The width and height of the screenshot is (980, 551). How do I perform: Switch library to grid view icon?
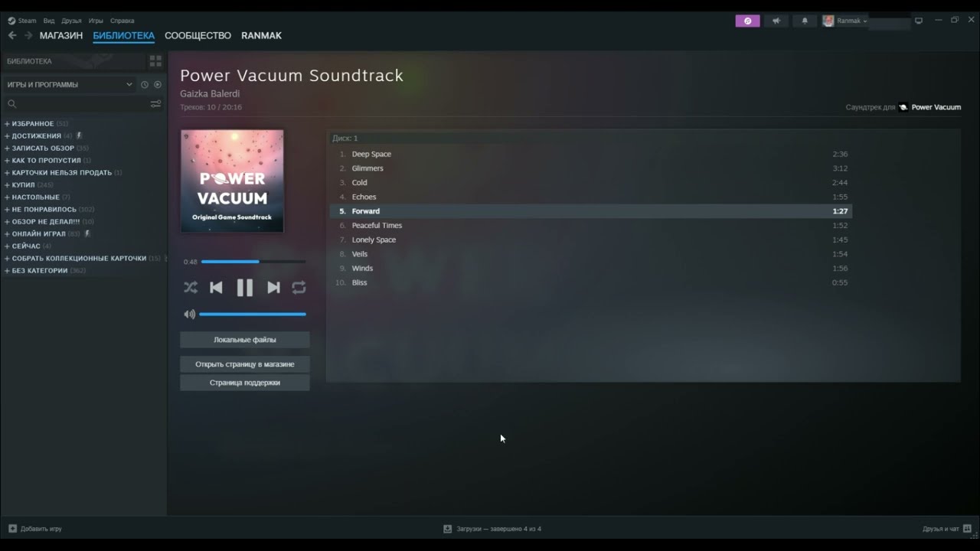(155, 60)
